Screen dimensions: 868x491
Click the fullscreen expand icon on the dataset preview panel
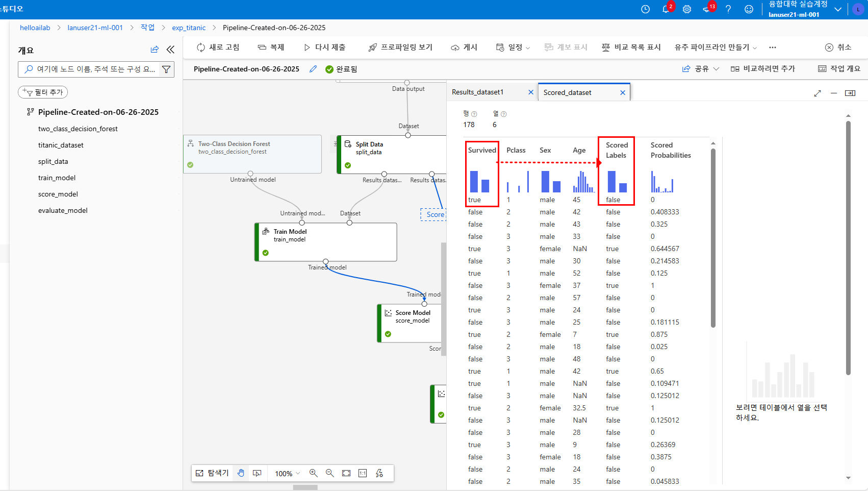tap(818, 93)
